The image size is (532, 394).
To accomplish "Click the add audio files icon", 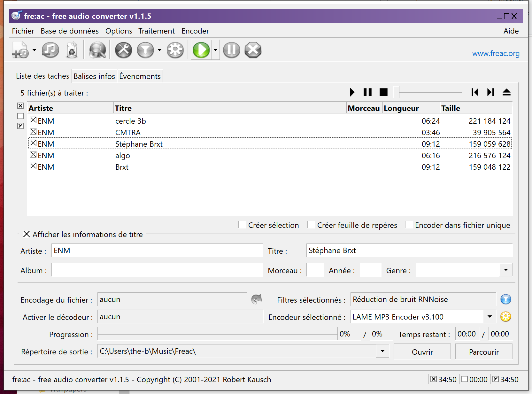I will tap(20, 50).
